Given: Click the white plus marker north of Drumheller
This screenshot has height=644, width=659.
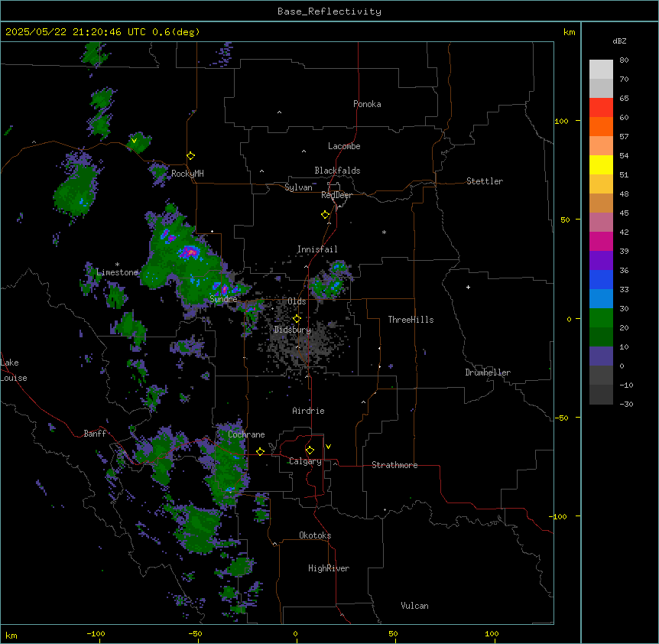Looking at the screenshot, I should (468, 287).
